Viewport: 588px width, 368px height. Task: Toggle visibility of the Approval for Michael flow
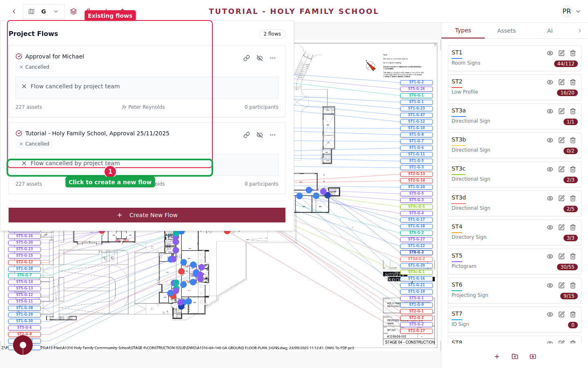pos(260,58)
